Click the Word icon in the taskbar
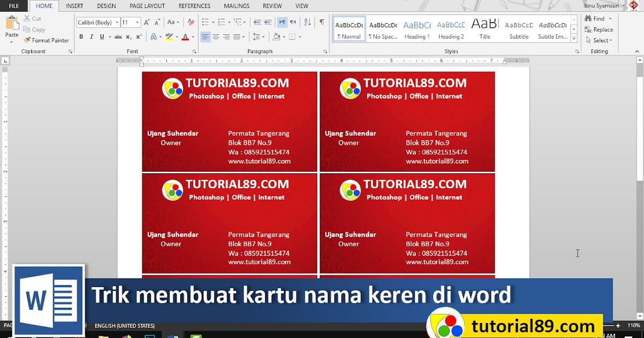 coord(173,336)
